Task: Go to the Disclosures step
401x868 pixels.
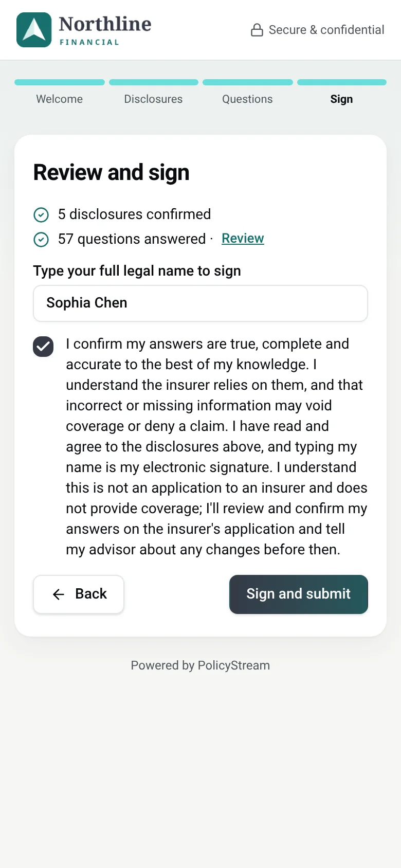Action: click(x=153, y=99)
